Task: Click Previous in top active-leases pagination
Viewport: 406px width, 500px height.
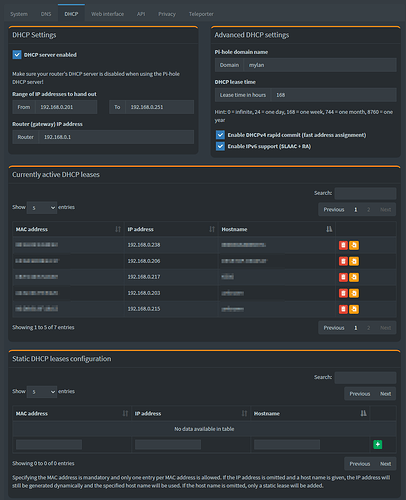Action: pyautogui.click(x=334, y=210)
